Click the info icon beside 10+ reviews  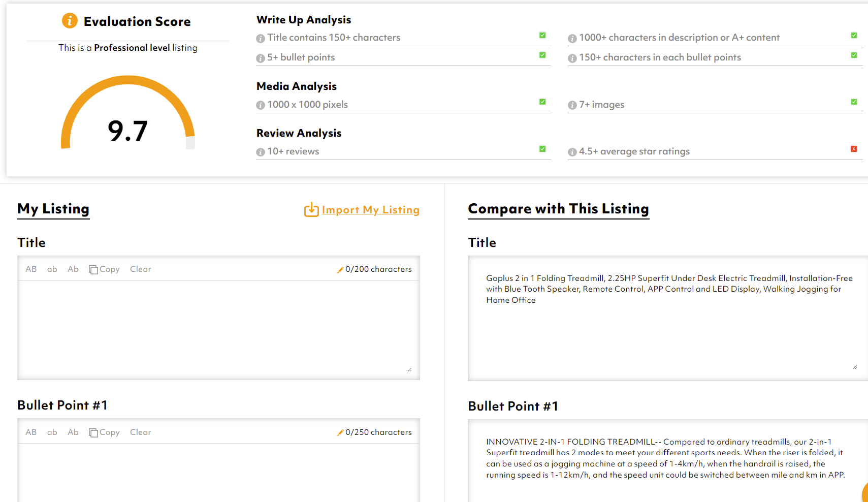(260, 151)
